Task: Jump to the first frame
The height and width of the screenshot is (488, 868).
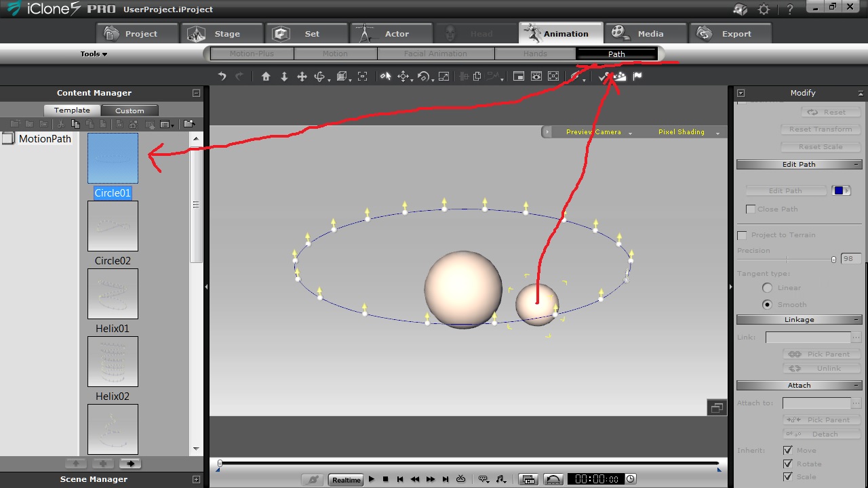Action: 400,479
